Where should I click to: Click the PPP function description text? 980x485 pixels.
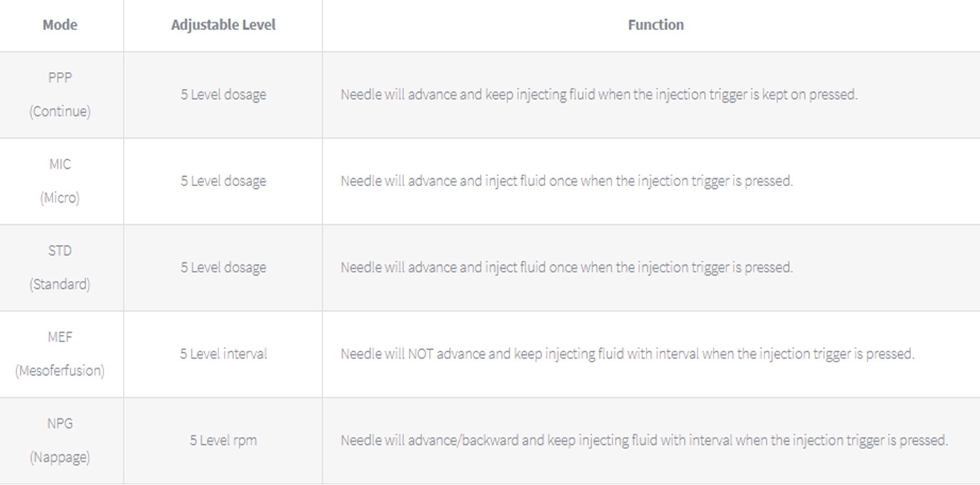pos(599,95)
